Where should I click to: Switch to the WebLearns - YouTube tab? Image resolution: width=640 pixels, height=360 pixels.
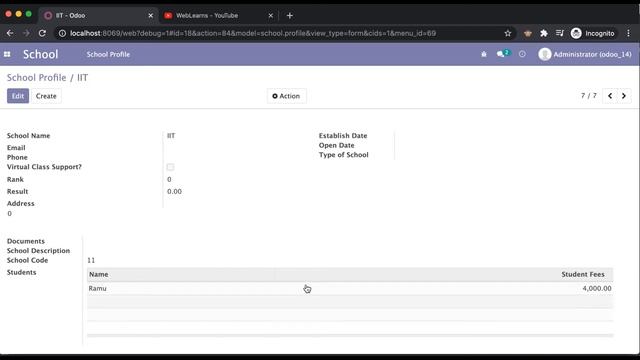[218, 16]
